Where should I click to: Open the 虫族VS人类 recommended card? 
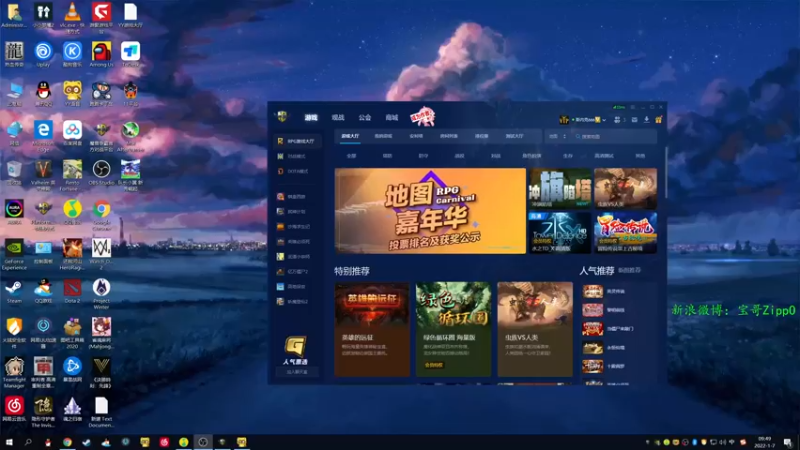(x=535, y=329)
